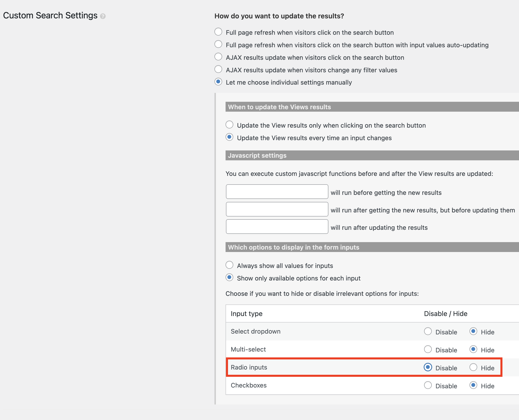The image size is (519, 420).
Task: Click 'How do you want to update the results?' heading
Action: 279,16
